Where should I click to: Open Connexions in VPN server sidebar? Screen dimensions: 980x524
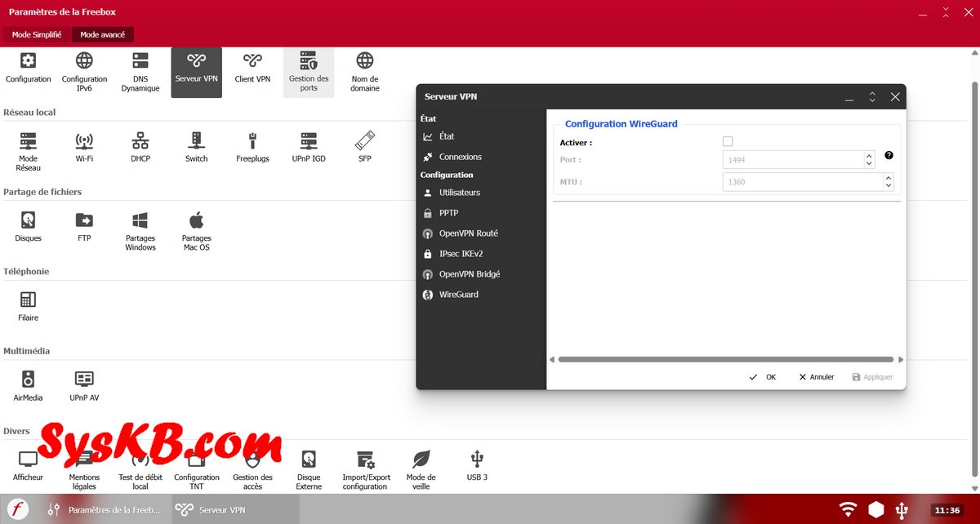[x=461, y=157]
